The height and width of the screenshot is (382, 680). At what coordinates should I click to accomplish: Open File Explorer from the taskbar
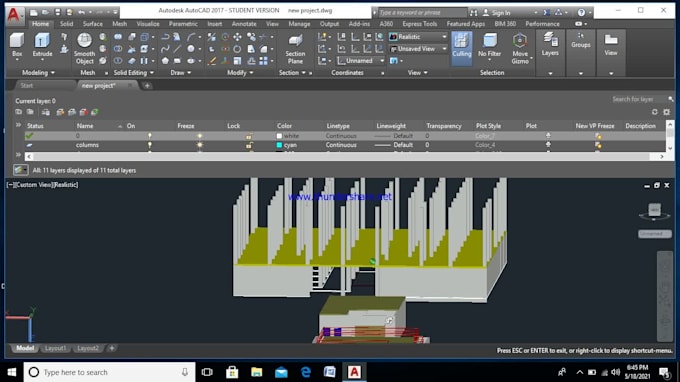256,372
